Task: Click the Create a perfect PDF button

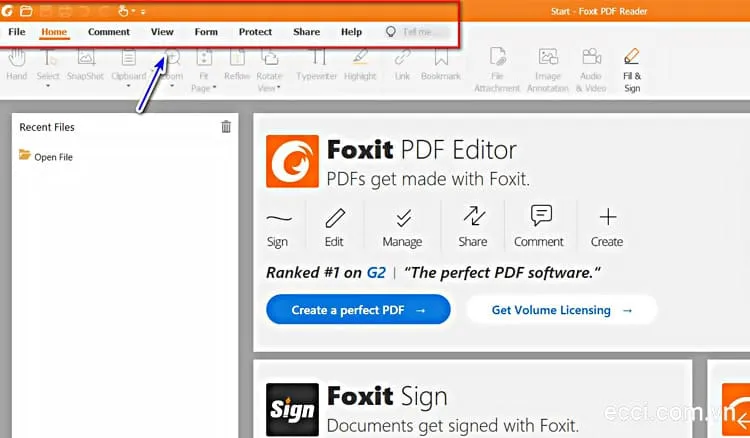Action: coord(358,309)
